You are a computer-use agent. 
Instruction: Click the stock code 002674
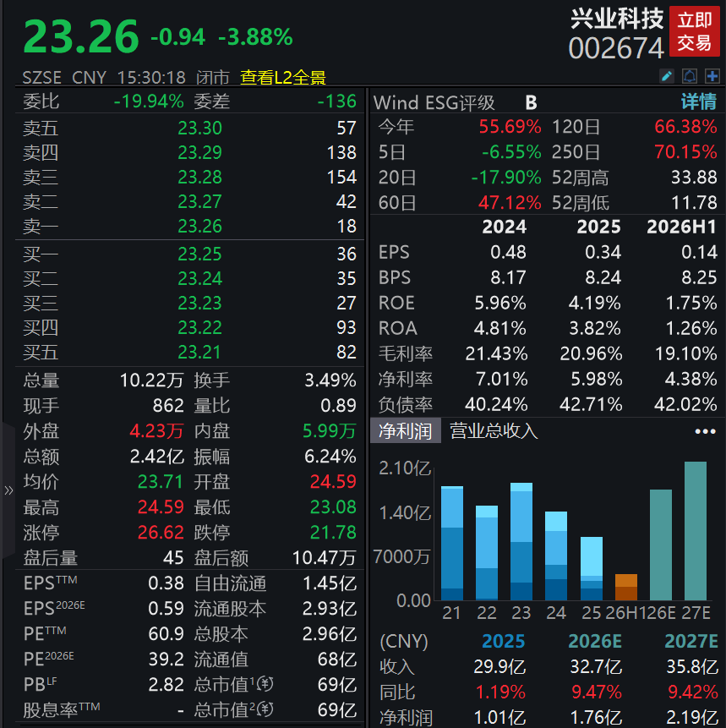pos(616,48)
